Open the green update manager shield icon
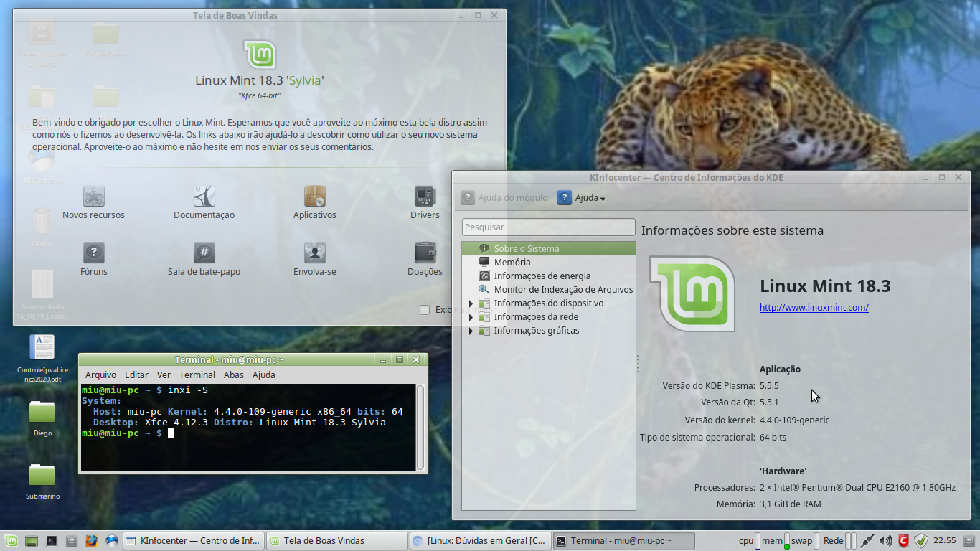The height and width of the screenshot is (551, 980). point(922,541)
